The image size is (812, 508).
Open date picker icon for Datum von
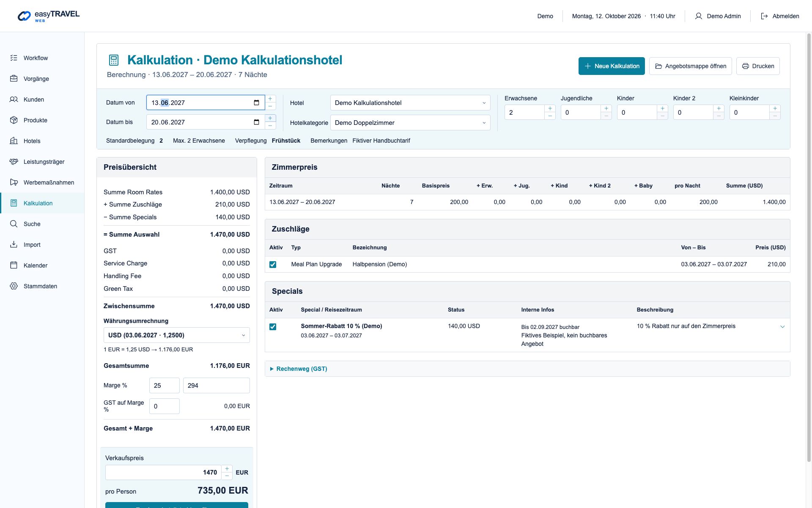point(256,102)
